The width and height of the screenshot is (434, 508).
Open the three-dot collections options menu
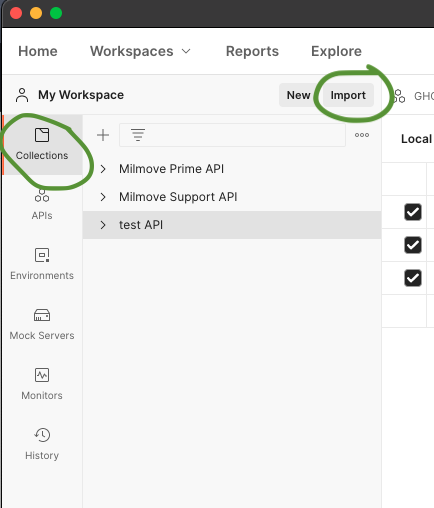(x=362, y=135)
